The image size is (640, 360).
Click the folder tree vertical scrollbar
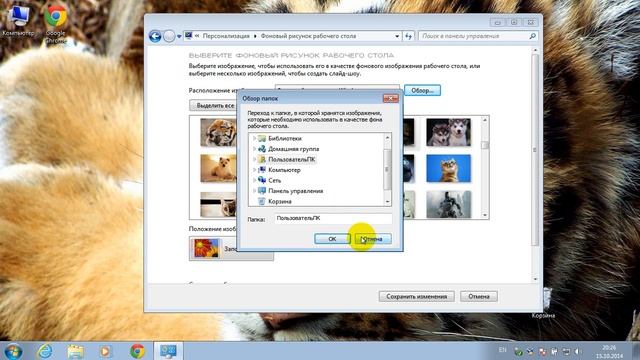coord(387,170)
